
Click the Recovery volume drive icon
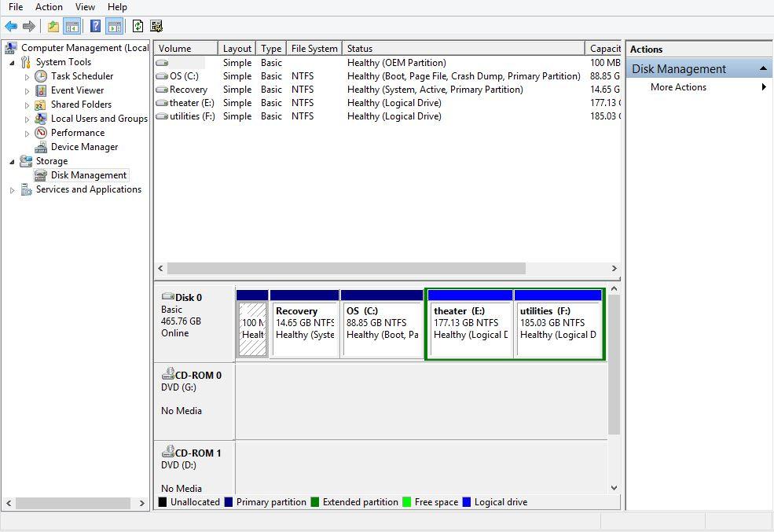(162, 90)
